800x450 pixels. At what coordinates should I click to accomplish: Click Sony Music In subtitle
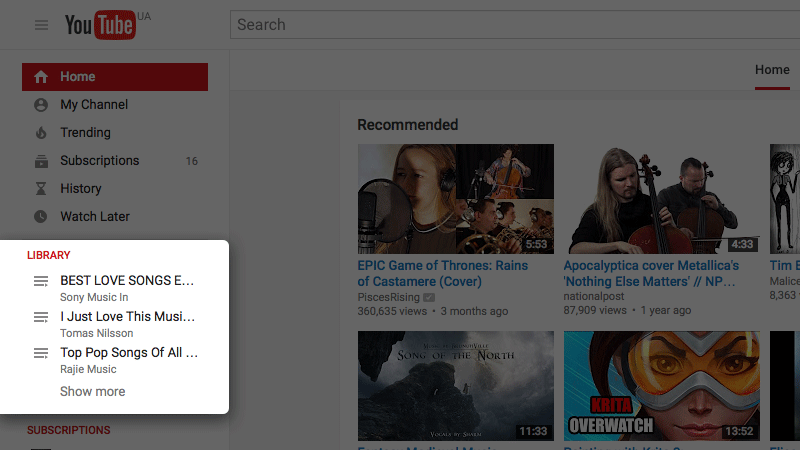tap(94, 297)
